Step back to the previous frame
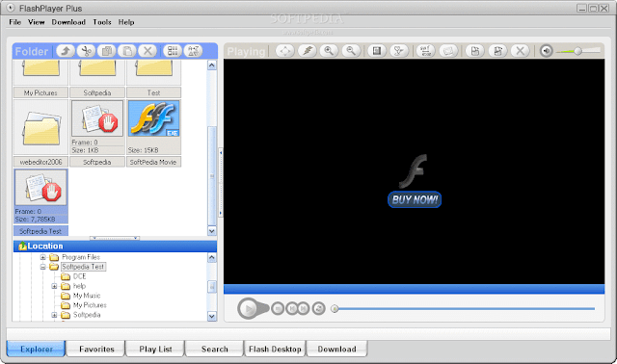The width and height of the screenshot is (617, 364). coord(292,308)
